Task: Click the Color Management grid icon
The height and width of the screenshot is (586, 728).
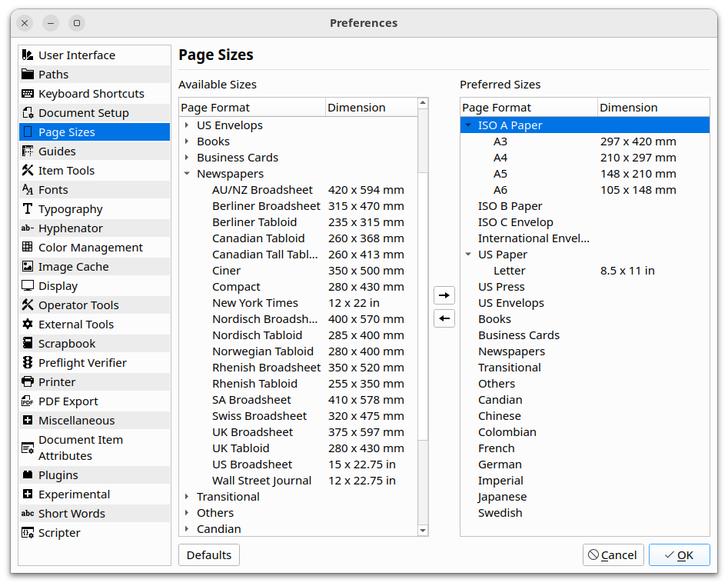Action: (28, 248)
